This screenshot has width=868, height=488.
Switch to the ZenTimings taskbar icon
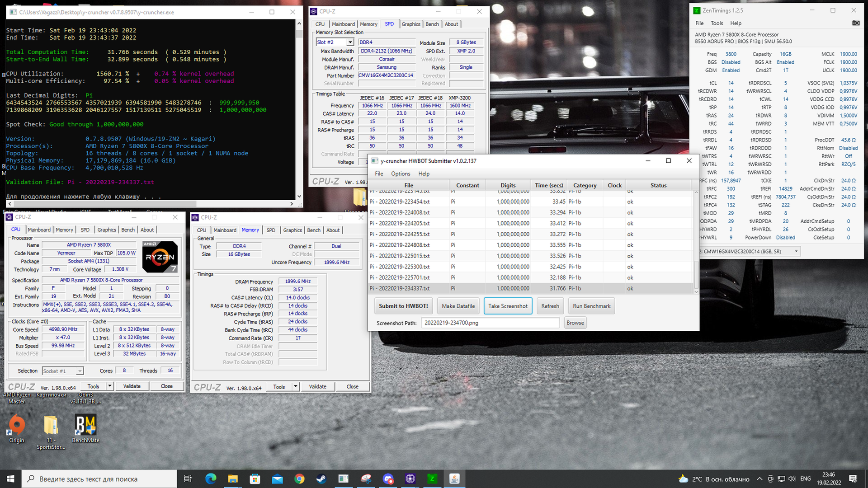pyautogui.click(x=432, y=479)
